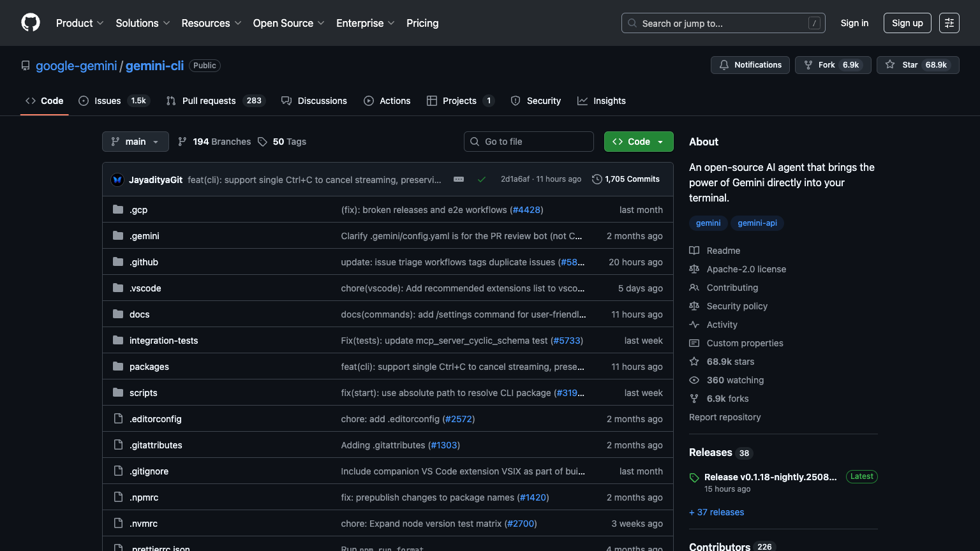
Task: Open the docs folder
Action: click(139, 314)
